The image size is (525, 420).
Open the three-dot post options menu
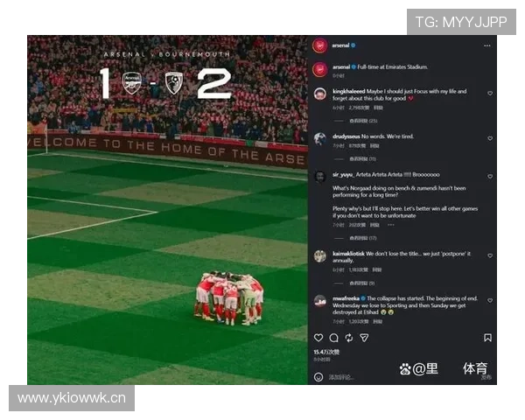click(487, 45)
